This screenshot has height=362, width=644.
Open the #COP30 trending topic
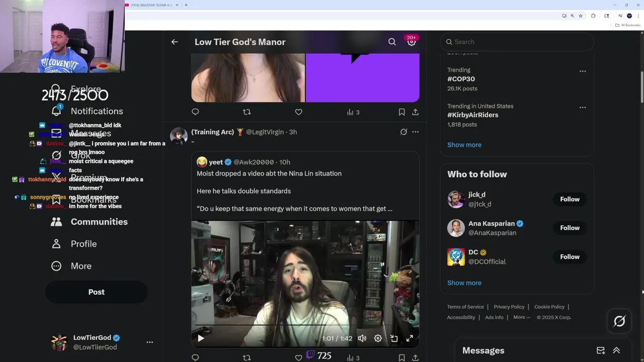point(461,79)
